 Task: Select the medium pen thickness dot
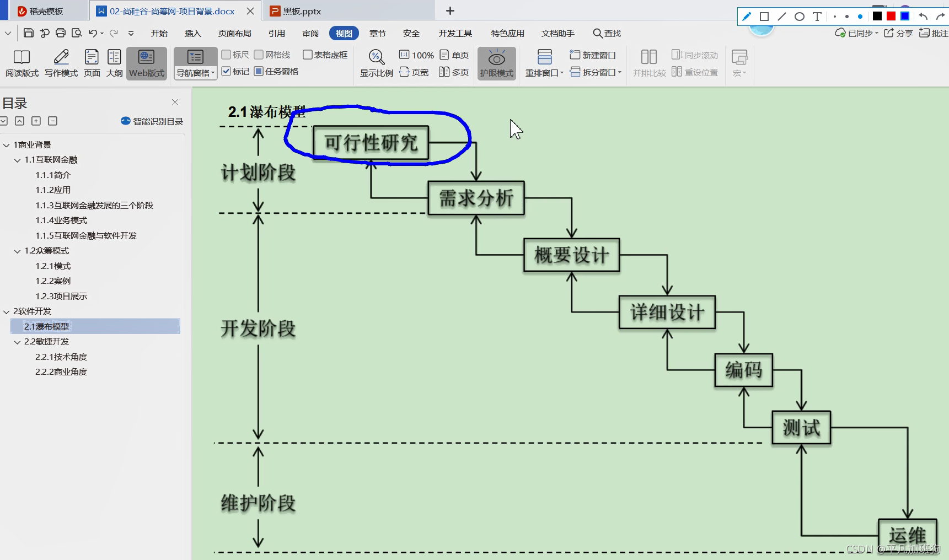(x=847, y=17)
